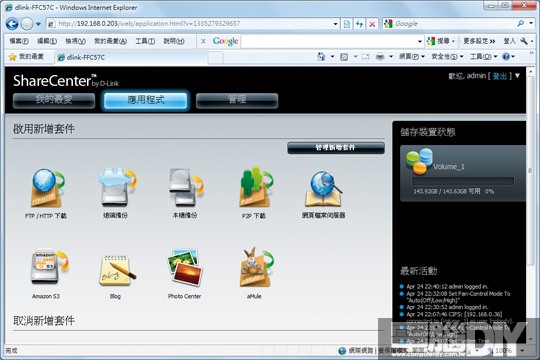Expand the address bar URL dropdown

click(x=335, y=24)
